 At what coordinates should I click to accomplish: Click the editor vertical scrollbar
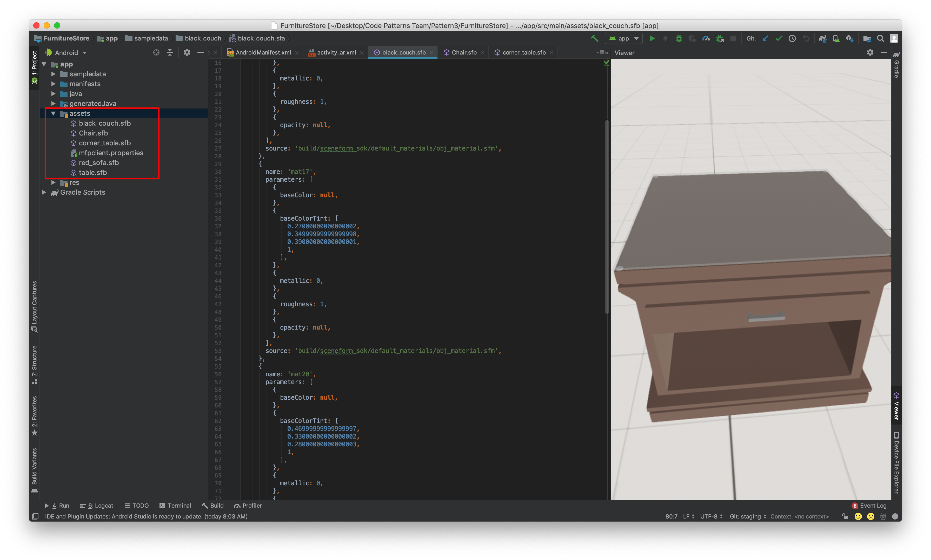607,217
